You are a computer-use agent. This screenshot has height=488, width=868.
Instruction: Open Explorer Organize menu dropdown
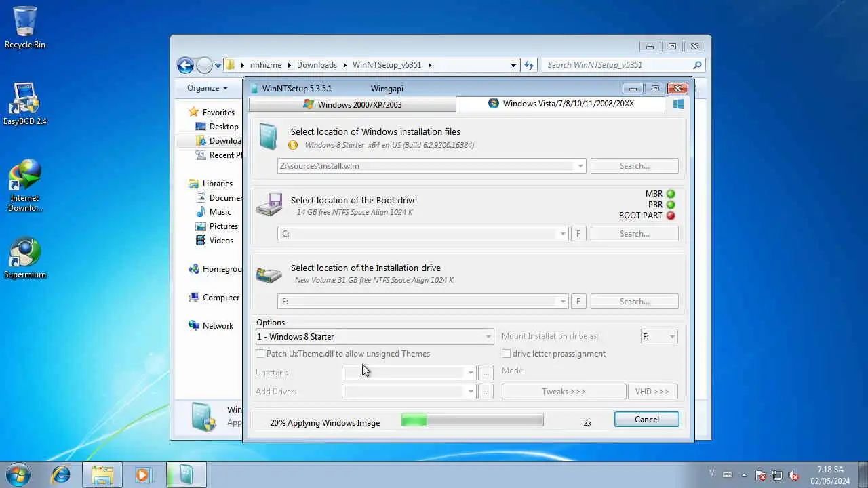[x=208, y=88]
